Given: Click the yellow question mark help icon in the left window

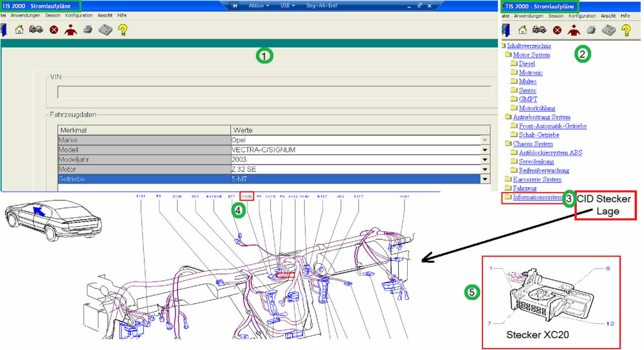Looking at the screenshot, I should pyautogui.click(x=123, y=30).
